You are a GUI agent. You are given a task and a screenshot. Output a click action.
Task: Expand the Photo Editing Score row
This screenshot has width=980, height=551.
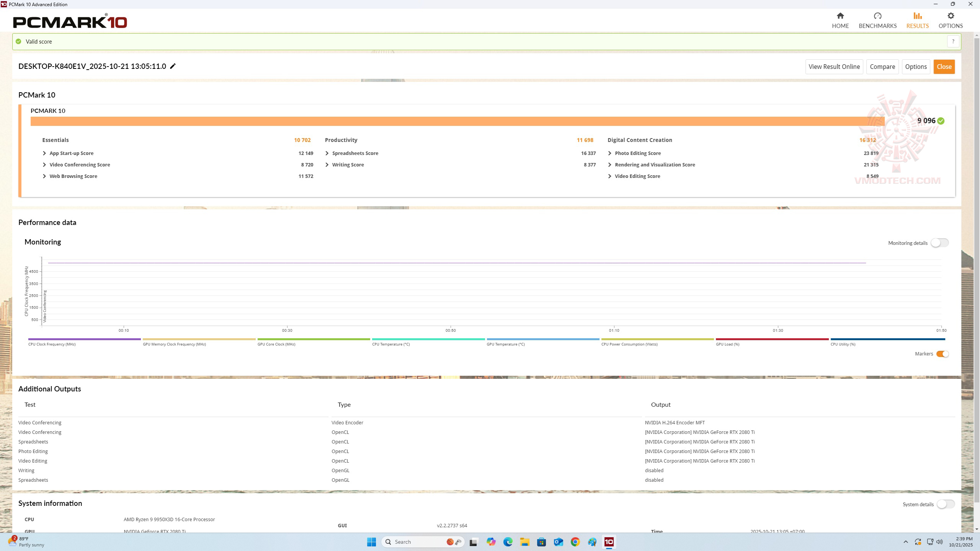(610, 153)
